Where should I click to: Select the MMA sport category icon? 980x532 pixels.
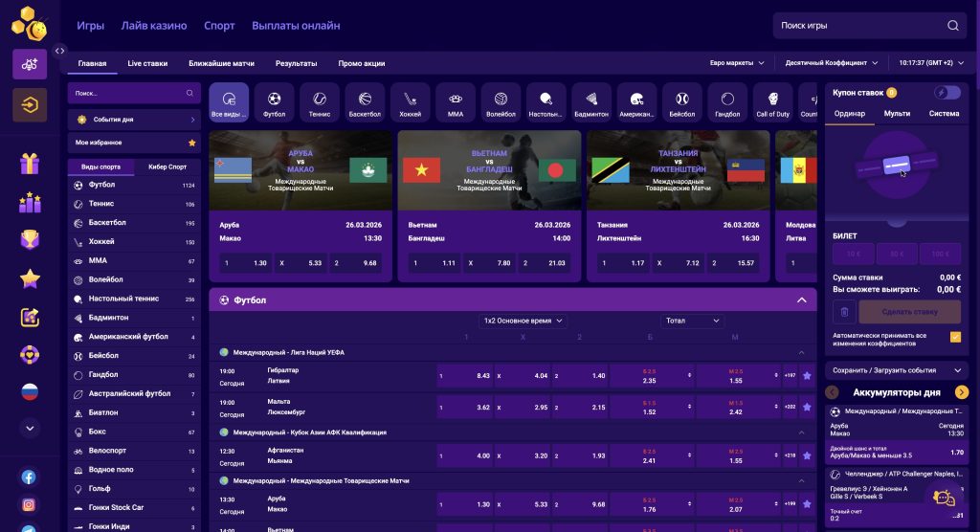pyautogui.click(x=456, y=101)
